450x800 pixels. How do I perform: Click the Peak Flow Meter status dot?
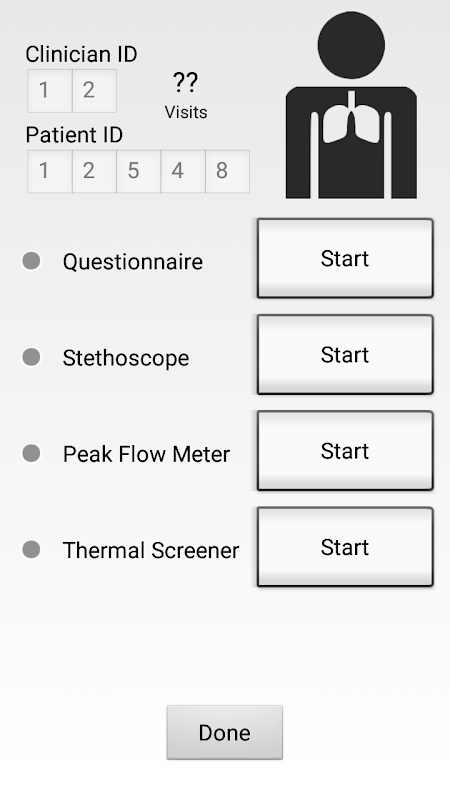pyautogui.click(x=31, y=453)
